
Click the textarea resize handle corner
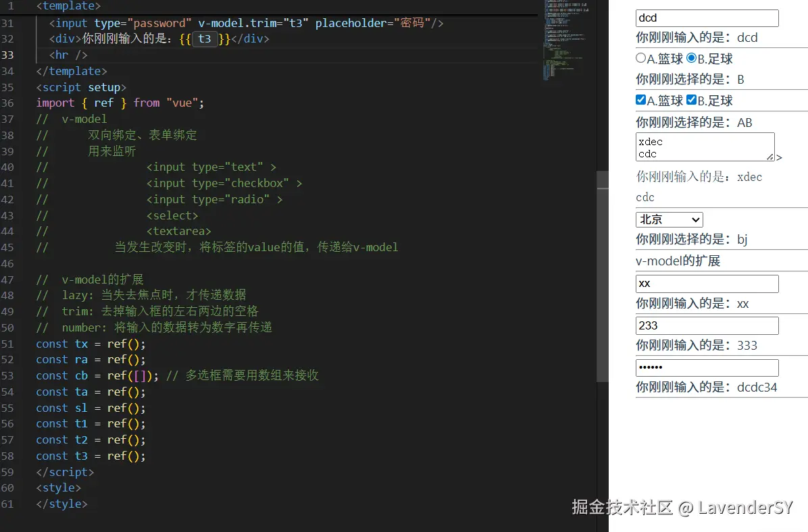pyautogui.click(x=771, y=157)
